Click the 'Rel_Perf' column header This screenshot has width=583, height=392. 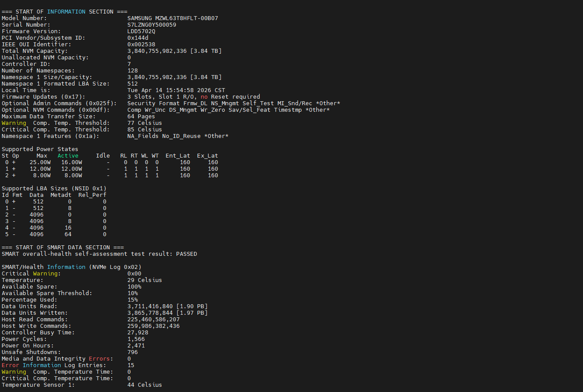92,195
